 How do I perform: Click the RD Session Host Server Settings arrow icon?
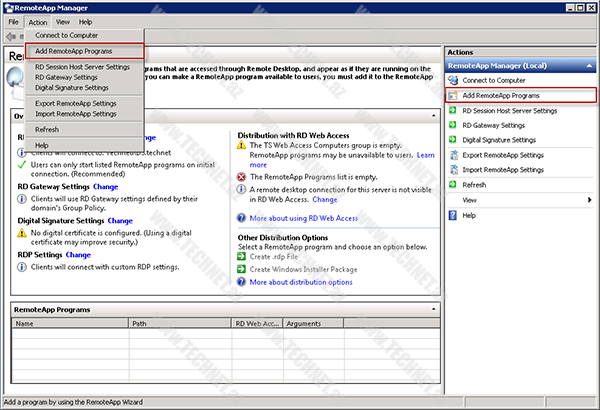point(453,110)
